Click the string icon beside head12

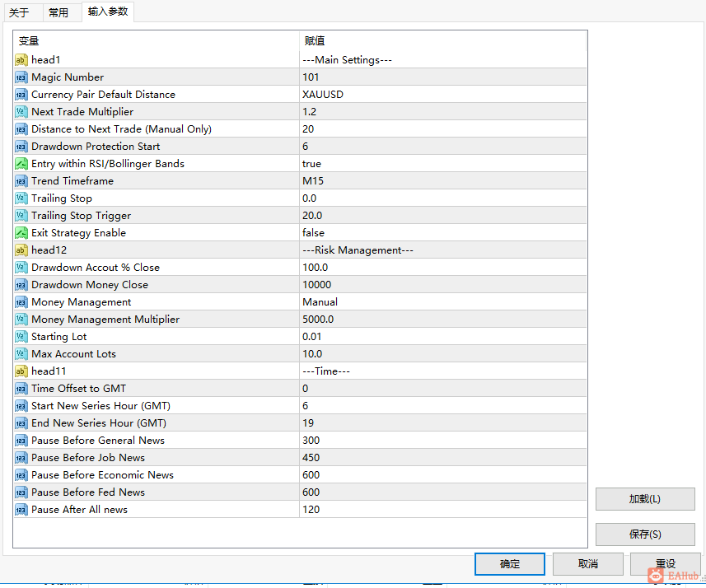[x=21, y=250]
